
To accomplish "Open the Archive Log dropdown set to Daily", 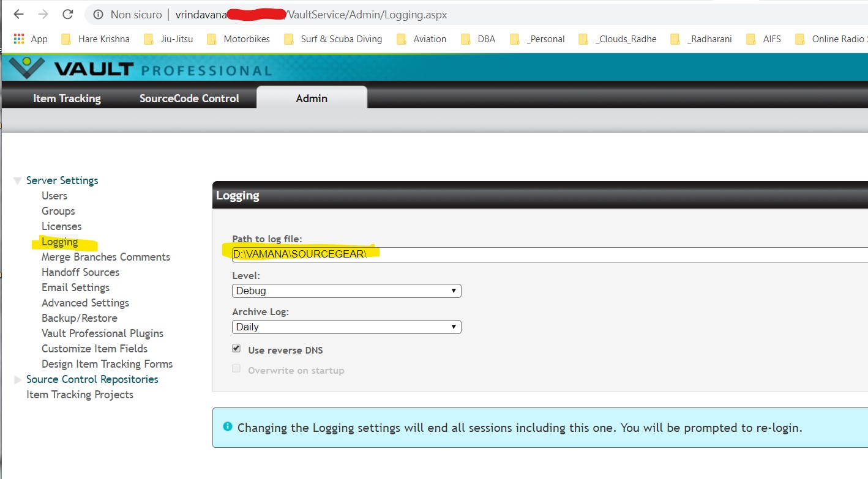I will pyautogui.click(x=346, y=327).
